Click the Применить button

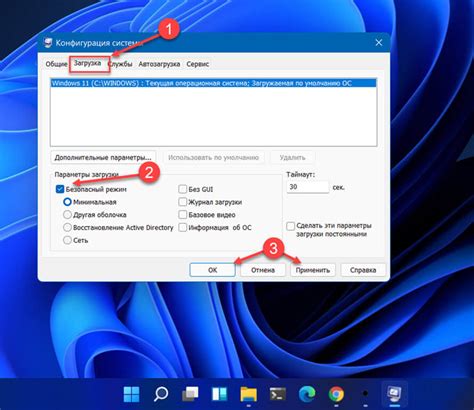click(x=313, y=270)
